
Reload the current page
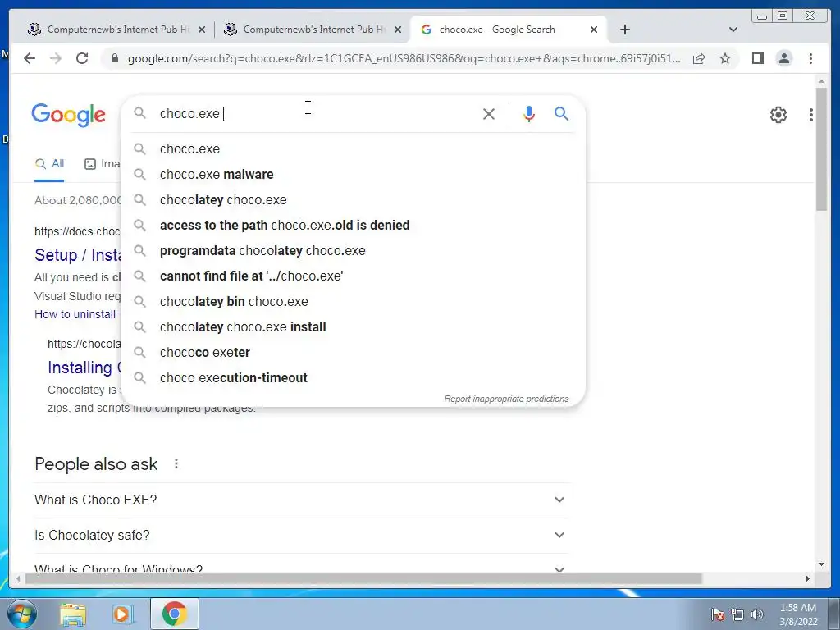[x=82, y=58]
